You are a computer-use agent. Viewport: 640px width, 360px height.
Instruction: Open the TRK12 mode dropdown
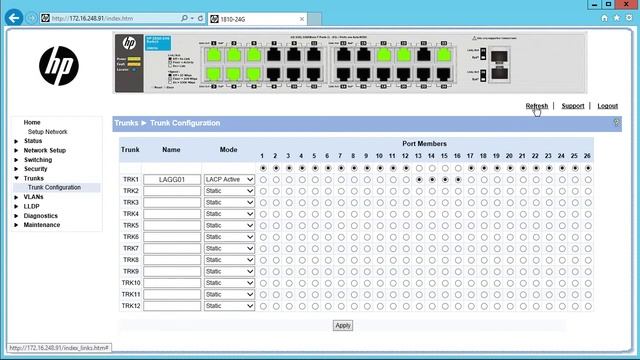(x=229, y=306)
